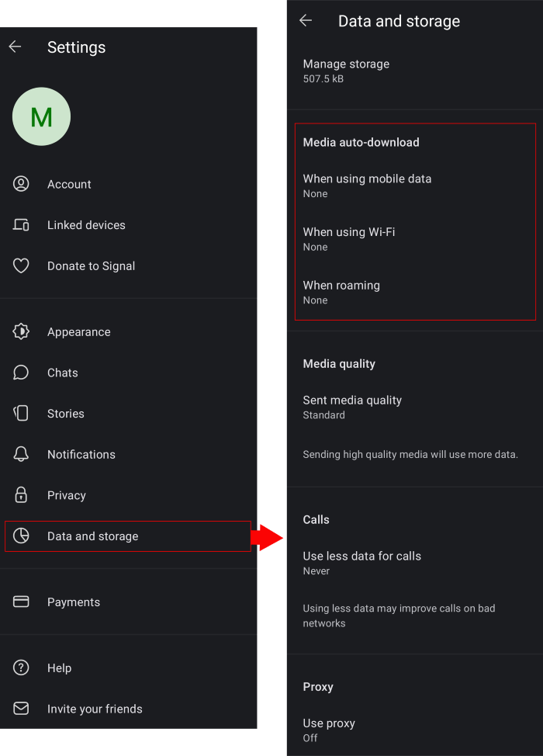Viewport: 543px width, 756px height.
Task: Open the Help menu item
Action: coord(59,668)
